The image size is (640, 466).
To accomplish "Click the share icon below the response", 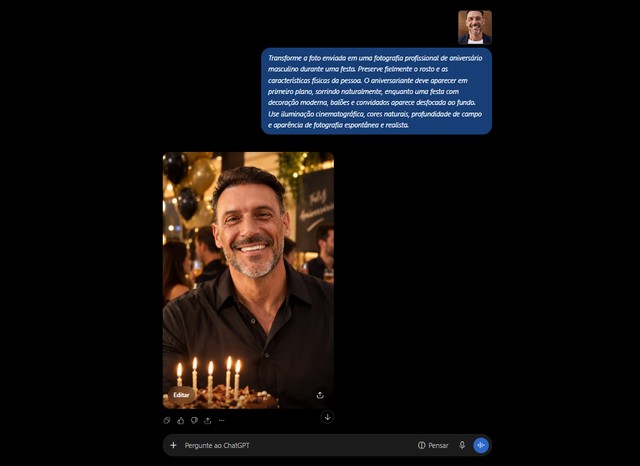I will click(x=208, y=420).
